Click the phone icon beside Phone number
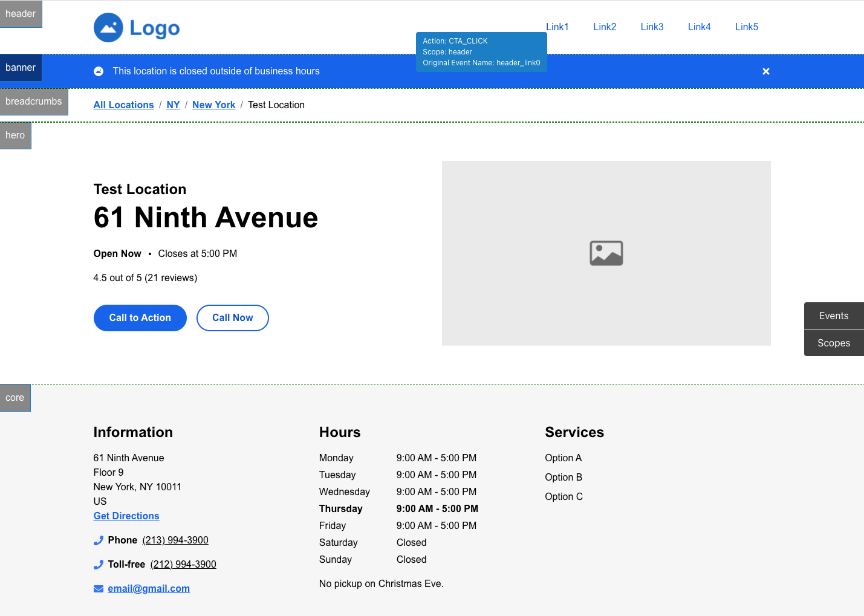Viewport: 864px width, 616px height. (x=99, y=540)
